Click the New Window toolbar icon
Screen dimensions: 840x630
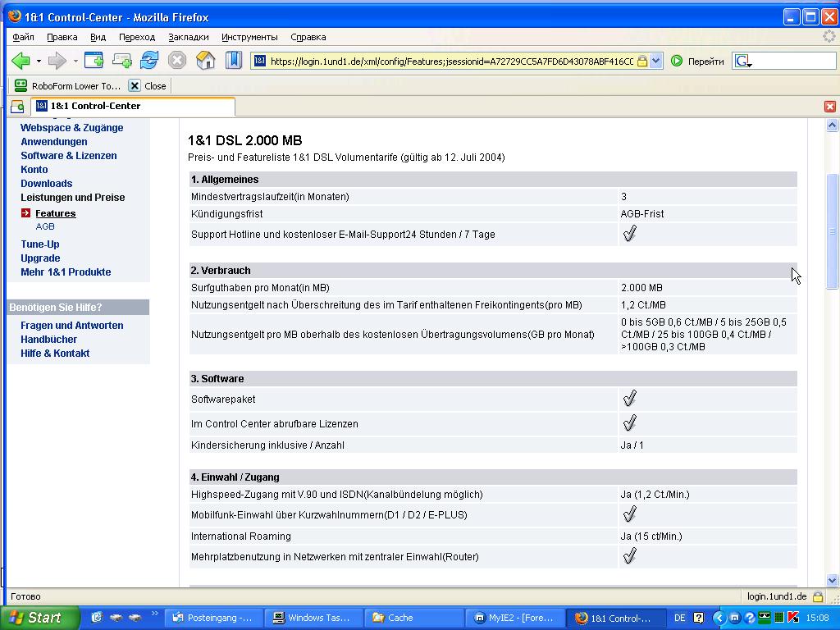click(x=121, y=60)
